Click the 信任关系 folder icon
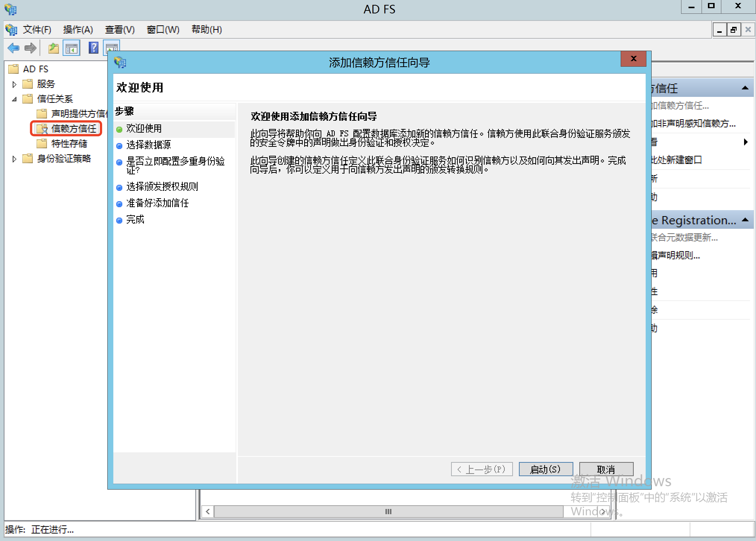Screen dimensions: 756x541 pos(28,99)
